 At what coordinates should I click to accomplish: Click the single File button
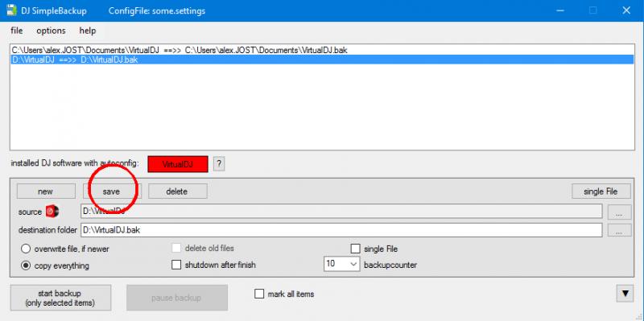click(601, 191)
